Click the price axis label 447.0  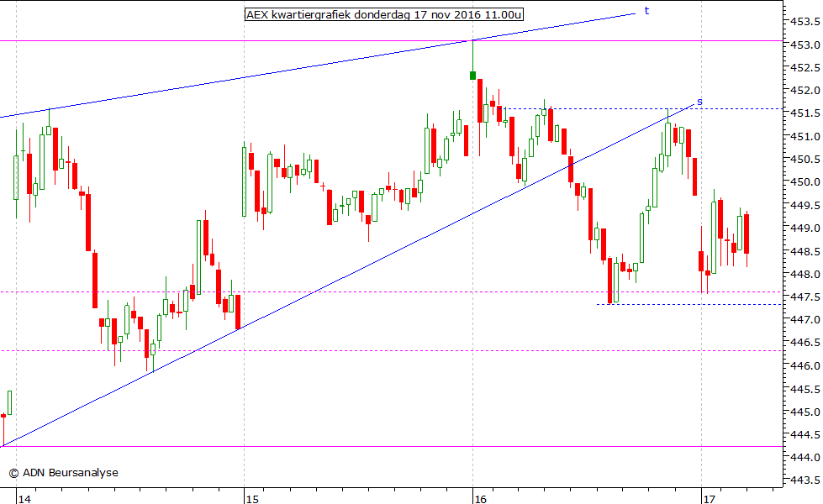tap(805, 319)
